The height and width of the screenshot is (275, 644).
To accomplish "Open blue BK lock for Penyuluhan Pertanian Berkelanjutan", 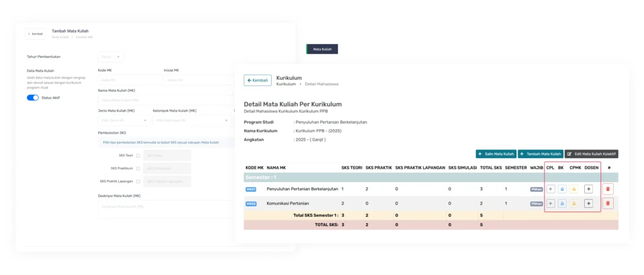I will coord(562,190).
